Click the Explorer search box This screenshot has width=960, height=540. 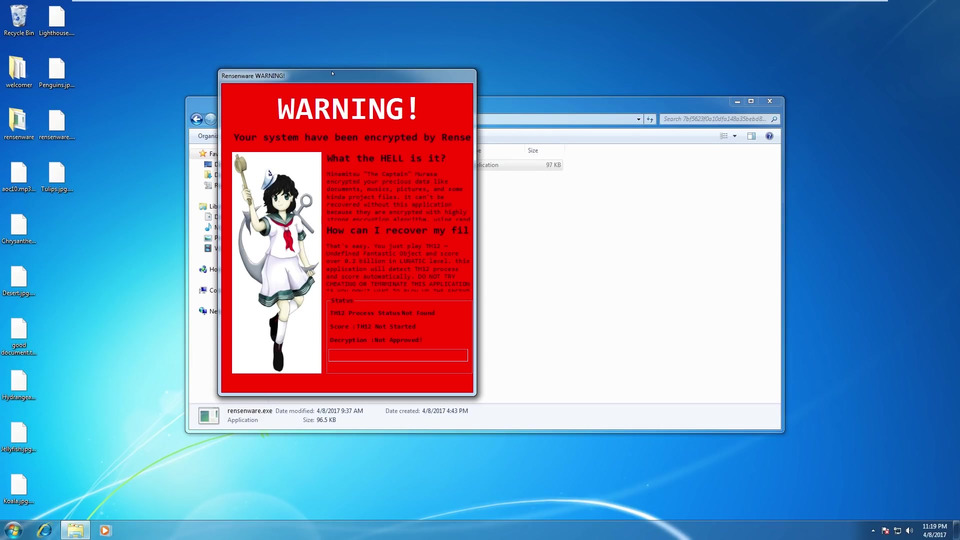(719, 119)
